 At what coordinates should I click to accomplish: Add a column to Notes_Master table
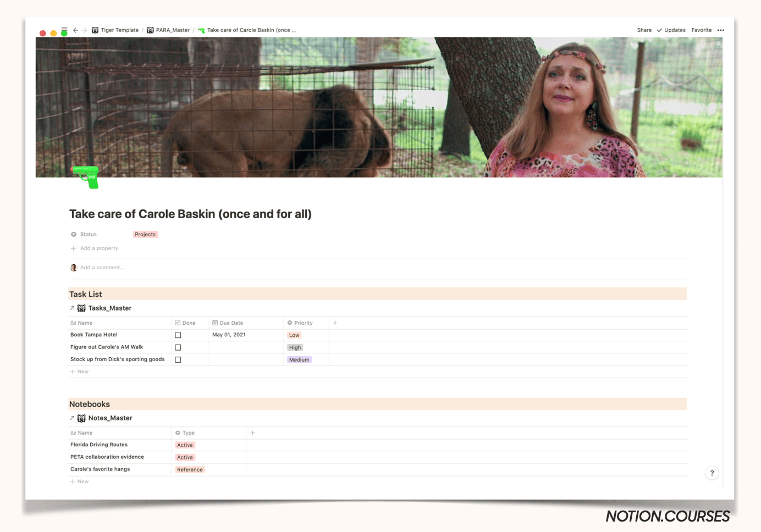point(253,433)
